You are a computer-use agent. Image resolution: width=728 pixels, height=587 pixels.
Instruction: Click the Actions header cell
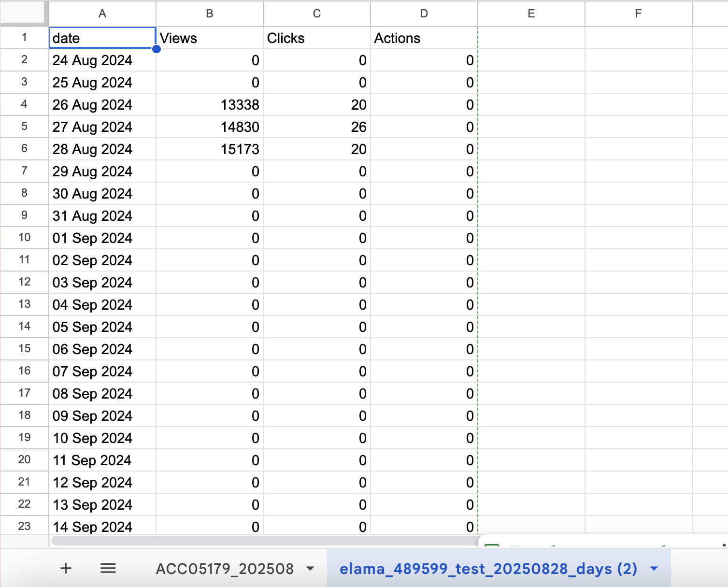pos(424,38)
